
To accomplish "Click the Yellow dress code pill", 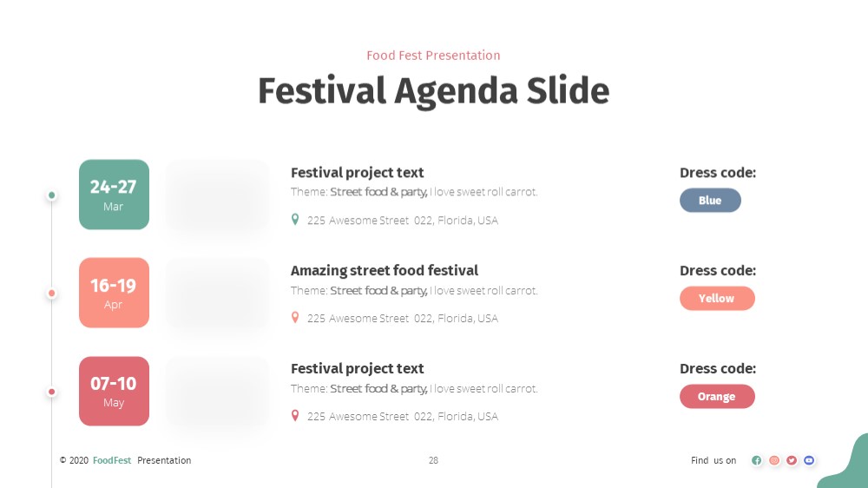I will click(717, 298).
